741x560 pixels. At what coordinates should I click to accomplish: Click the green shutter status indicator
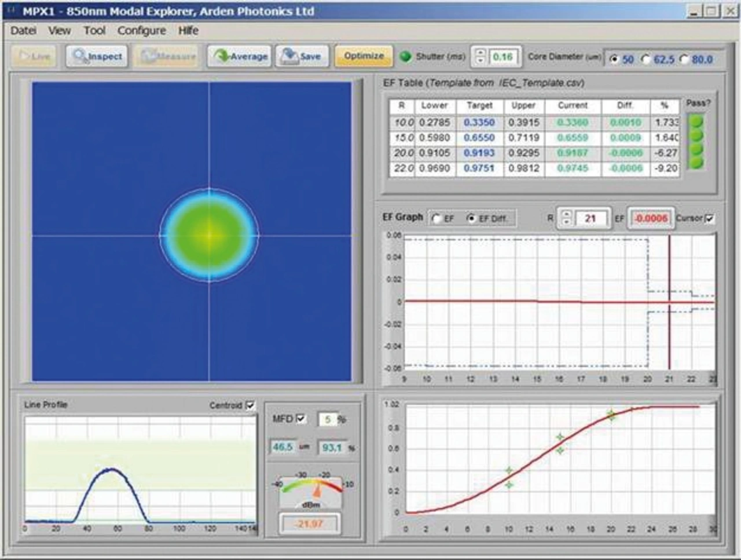(405, 56)
